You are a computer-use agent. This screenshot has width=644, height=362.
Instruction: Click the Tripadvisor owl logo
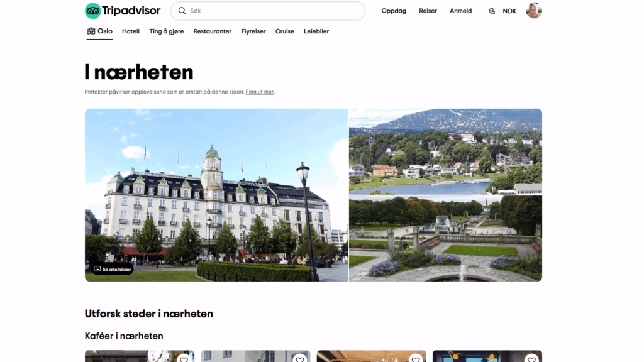click(92, 10)
